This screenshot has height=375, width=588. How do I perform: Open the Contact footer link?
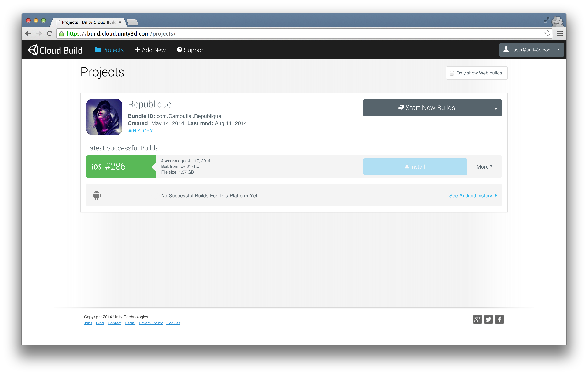tap(114, 323)
